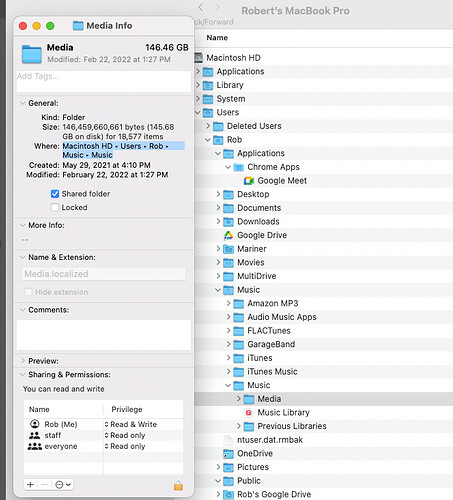Collapse the More Info section
453x500 pixels.
(x=22, y=225)
